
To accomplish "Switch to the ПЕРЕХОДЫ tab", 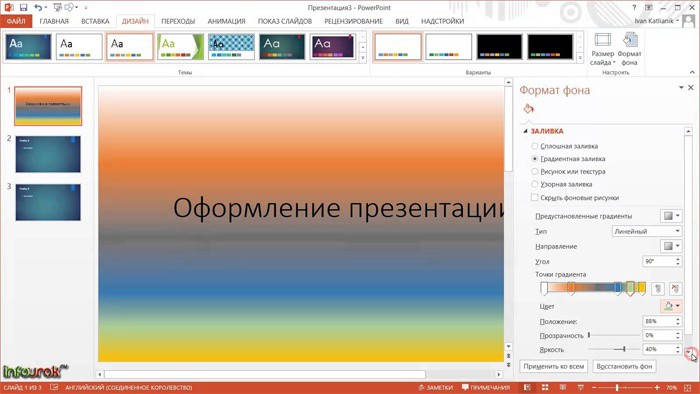I will pos(178,21).
